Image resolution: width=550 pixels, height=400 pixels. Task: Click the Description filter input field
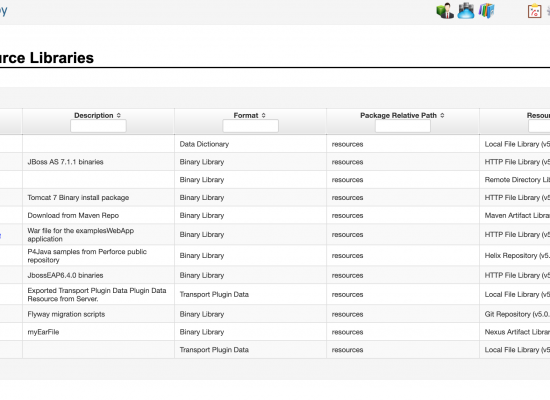[x=98, y=126]
